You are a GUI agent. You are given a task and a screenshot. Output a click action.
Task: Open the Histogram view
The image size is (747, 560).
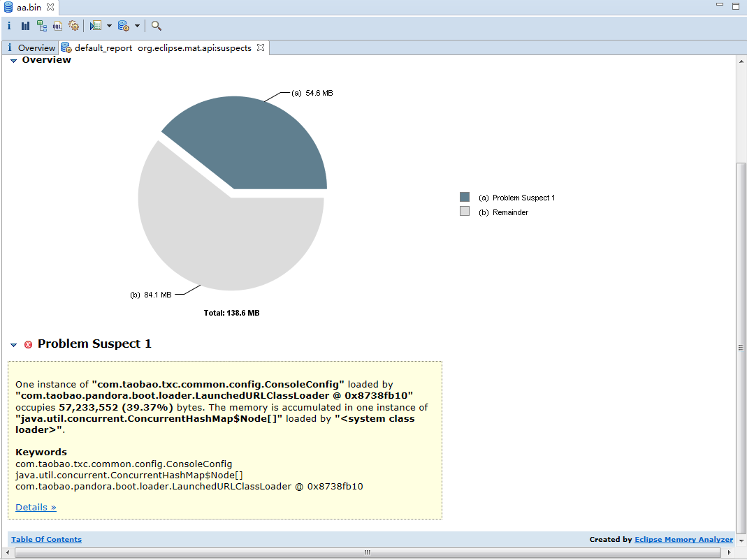(25, 26)
